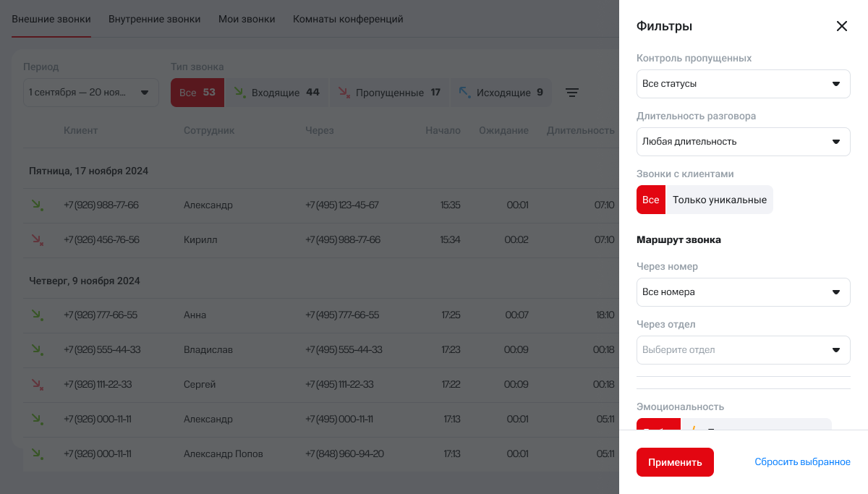Screen dimensions: 868x494
Task: Click Сбросить выбранное link
Action: pos(802,462)
